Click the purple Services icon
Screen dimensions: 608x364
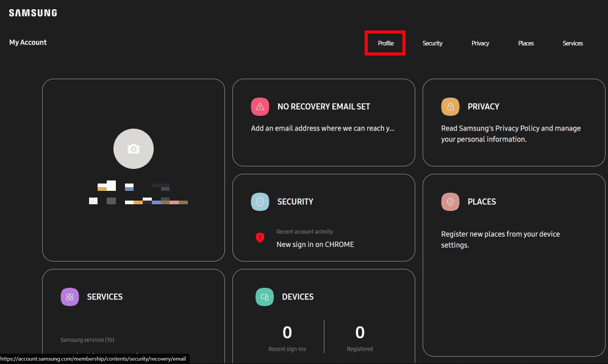tap(70, 297)
